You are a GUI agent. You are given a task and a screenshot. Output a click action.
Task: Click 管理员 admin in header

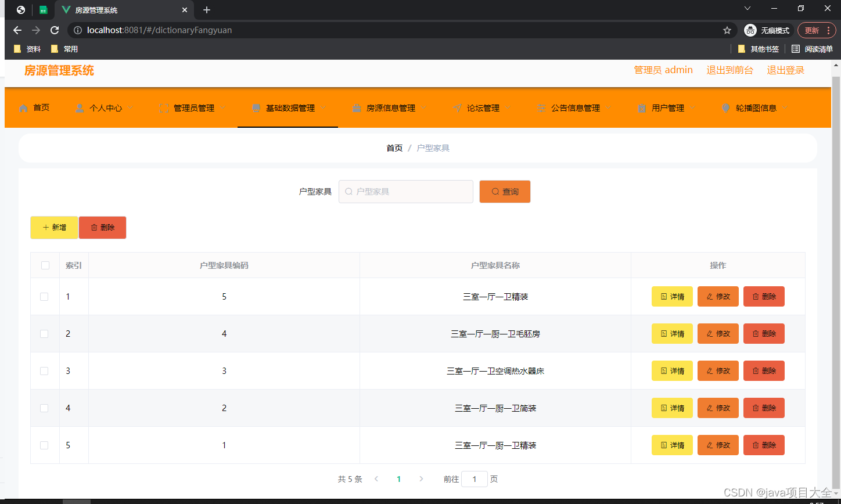[x=663, y=70]
